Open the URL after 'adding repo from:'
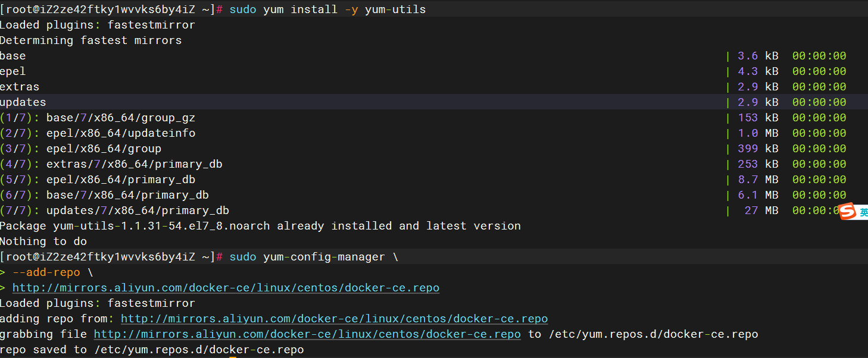 (334, 319)
